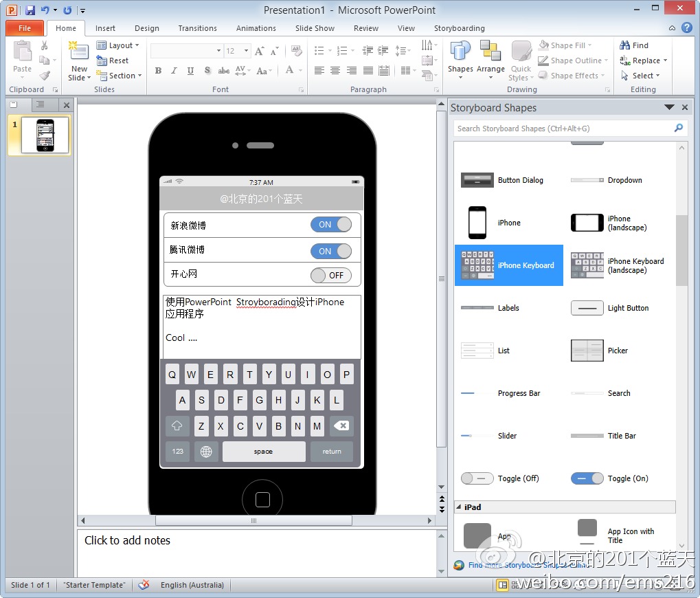700x598 pixels.
Task: Switch to the Design tab
Action: click(x=146, y=28)
